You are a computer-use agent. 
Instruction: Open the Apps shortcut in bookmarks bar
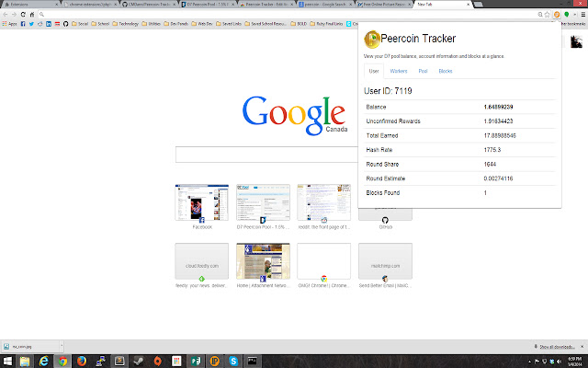pos(9,24)
